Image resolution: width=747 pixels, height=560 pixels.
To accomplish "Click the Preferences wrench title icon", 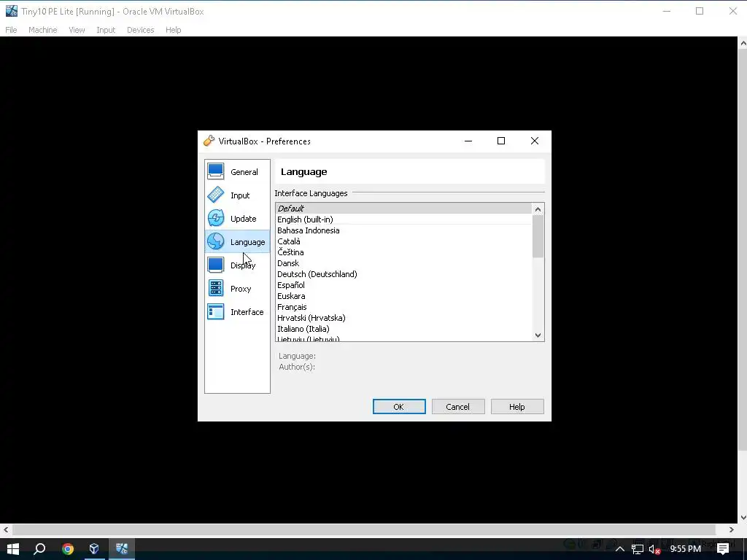I will coord(209,141).
